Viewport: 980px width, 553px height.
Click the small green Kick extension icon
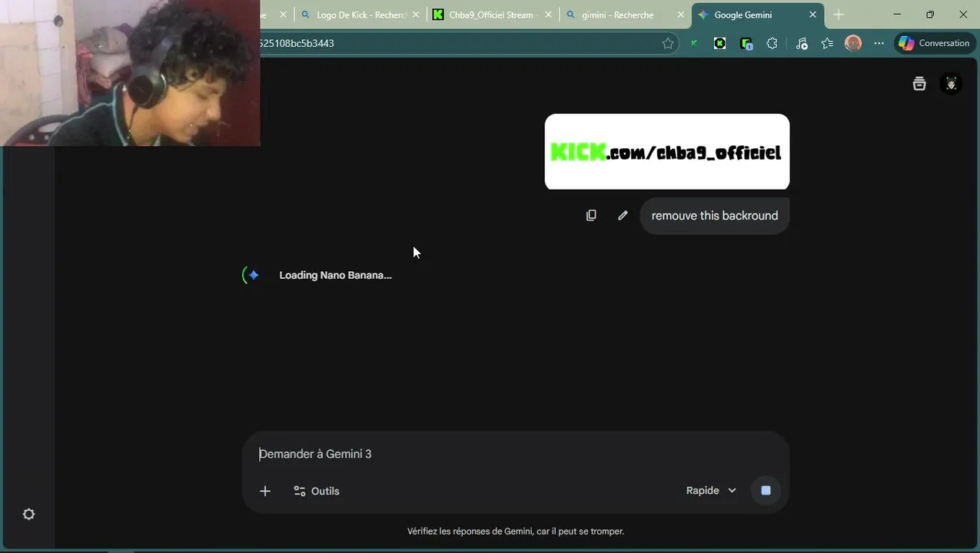coord(694,44)
